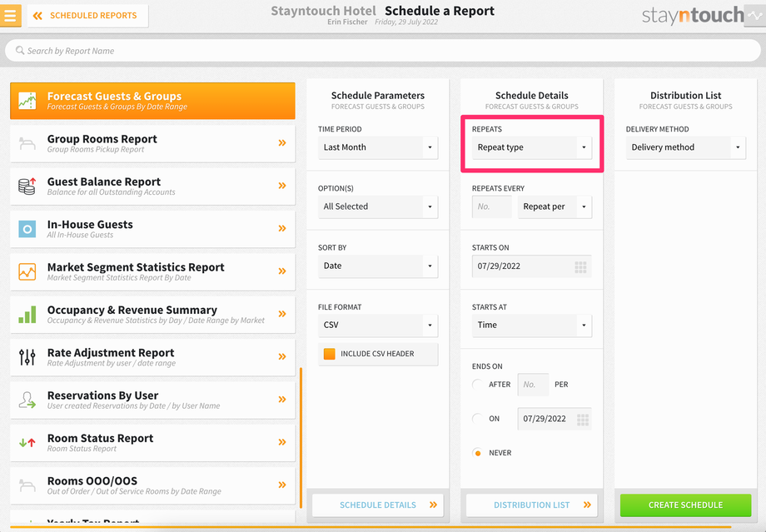
Task: Click Guest Balance Report chevron arrow
Action: point(282,186)
